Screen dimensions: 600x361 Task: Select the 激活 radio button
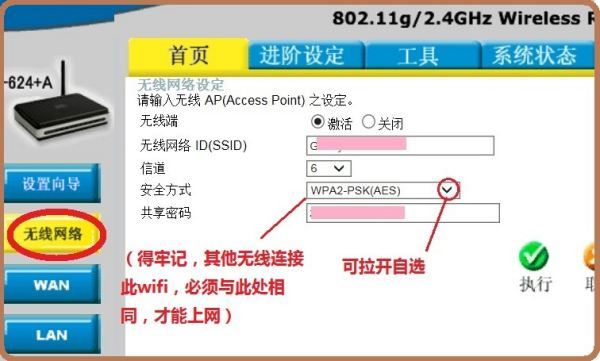pyautogui.click(x=318, y=122)
